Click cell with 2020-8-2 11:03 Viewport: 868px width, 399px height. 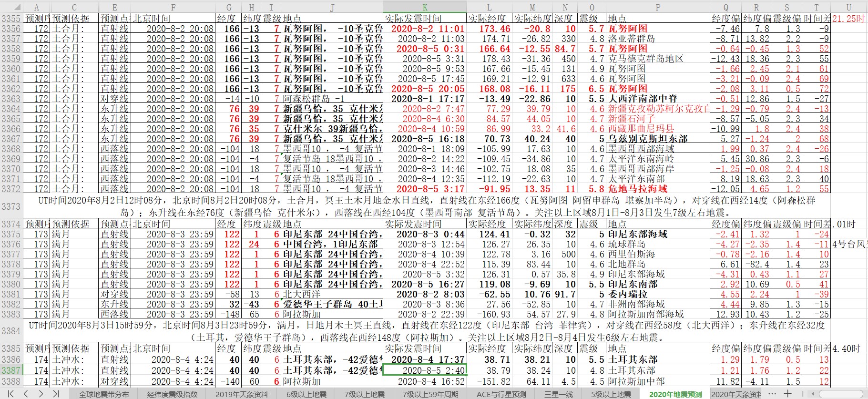pyautogui.click(x=425, y=39)
